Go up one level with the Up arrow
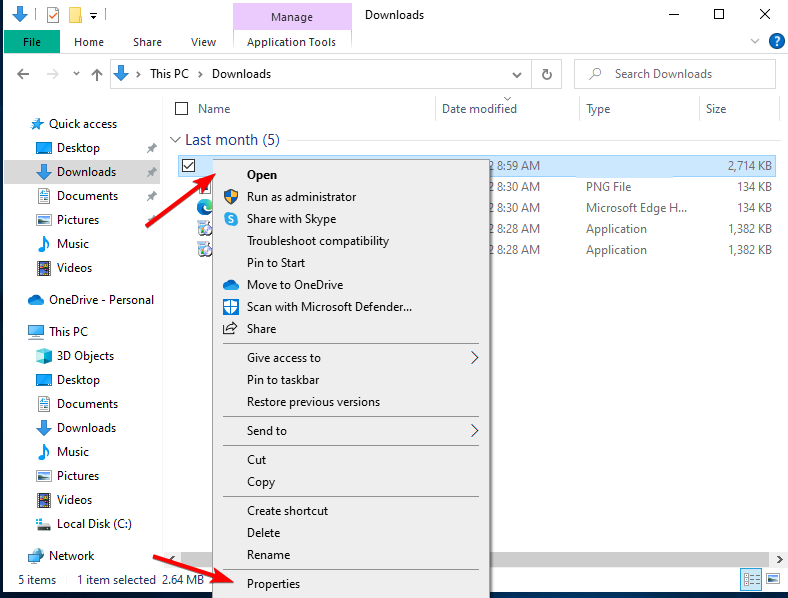Viewport: 788px width, 598px height. [97, 74]
